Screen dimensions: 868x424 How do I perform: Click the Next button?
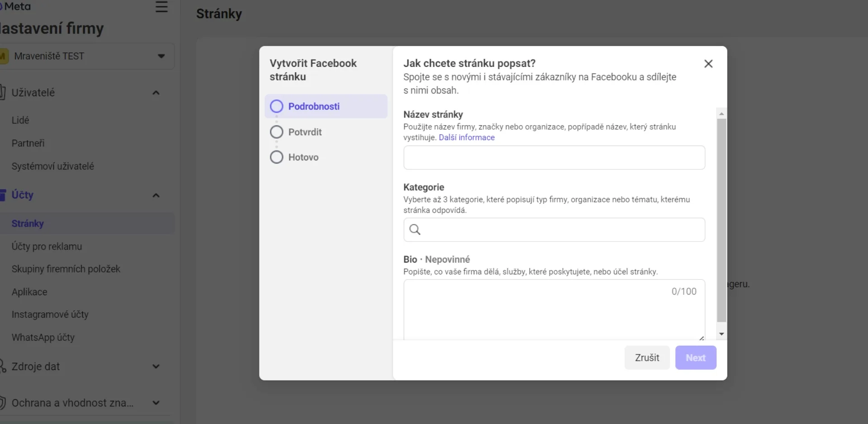(696, 358)
